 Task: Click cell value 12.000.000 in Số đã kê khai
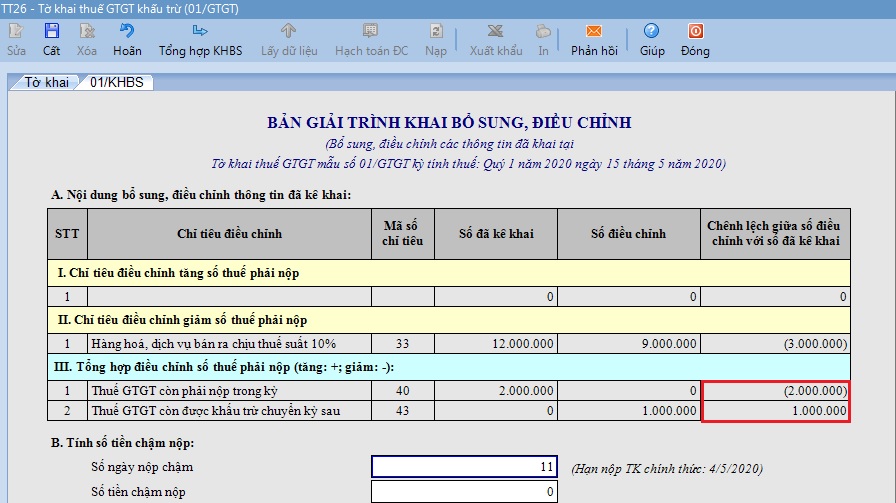pos(496,344)
